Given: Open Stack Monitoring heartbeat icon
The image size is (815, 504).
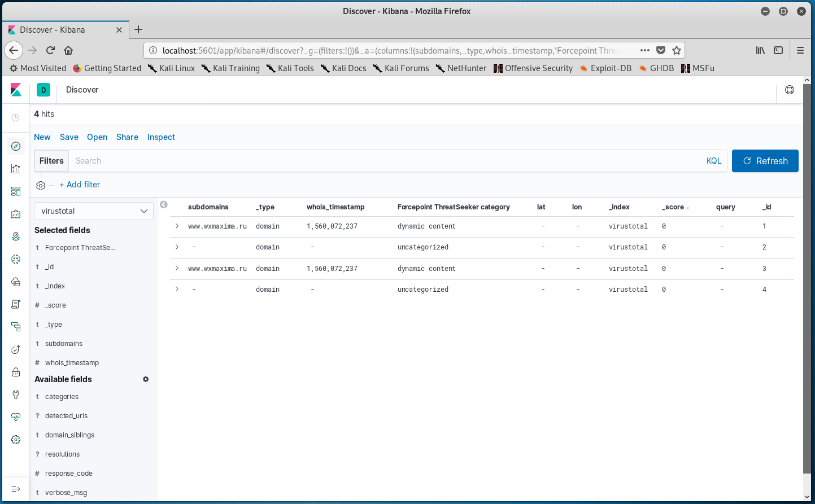Looking at the screenshot, I should [x=16, y=417].
